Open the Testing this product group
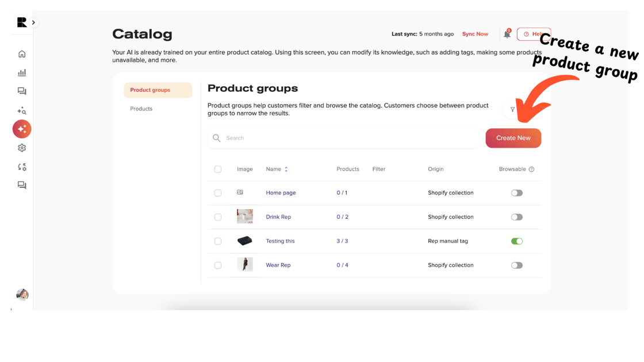644x362 pixels. (280, 241)
